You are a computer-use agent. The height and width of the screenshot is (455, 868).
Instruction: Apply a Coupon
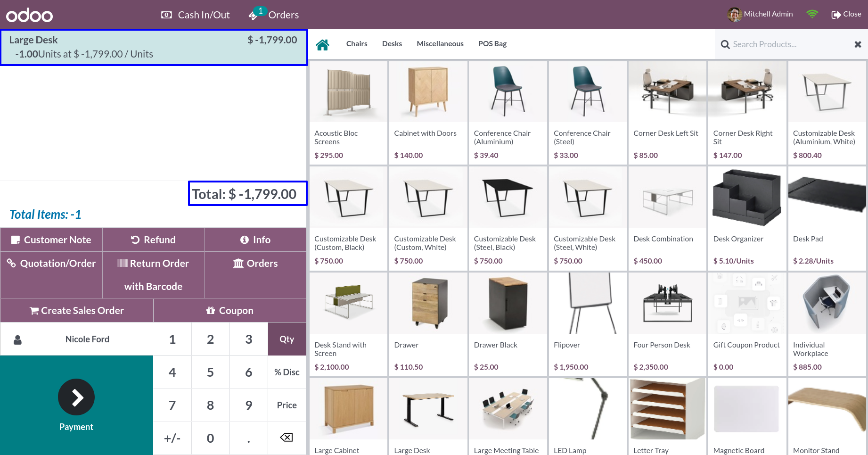[230, 311]
